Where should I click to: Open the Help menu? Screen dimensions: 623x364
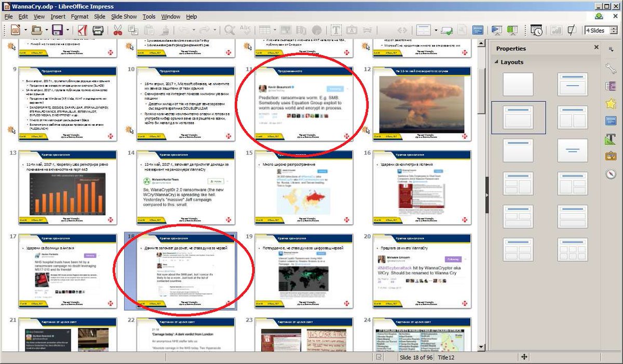click(192, 17)
